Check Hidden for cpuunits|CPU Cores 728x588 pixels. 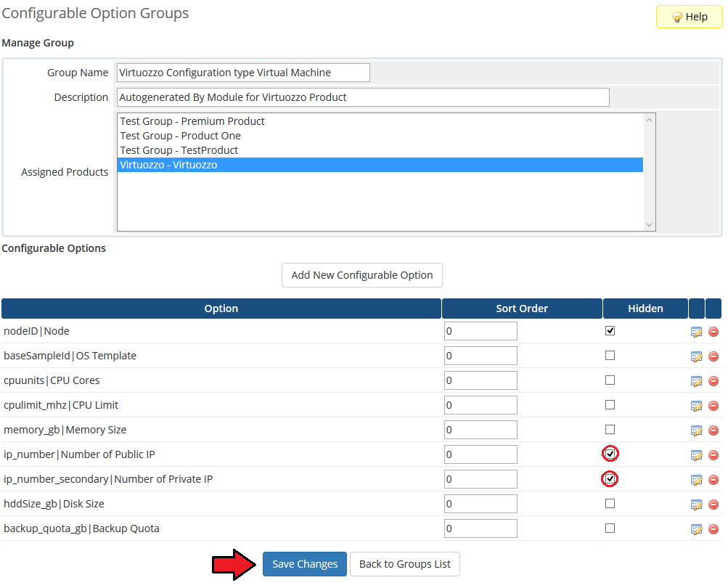(x=610, y=380)
